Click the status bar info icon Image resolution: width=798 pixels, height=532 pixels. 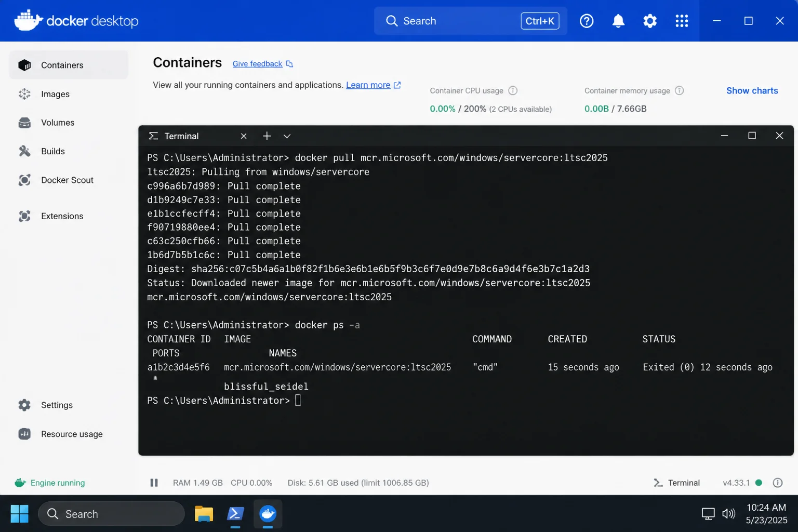[778, 483]
